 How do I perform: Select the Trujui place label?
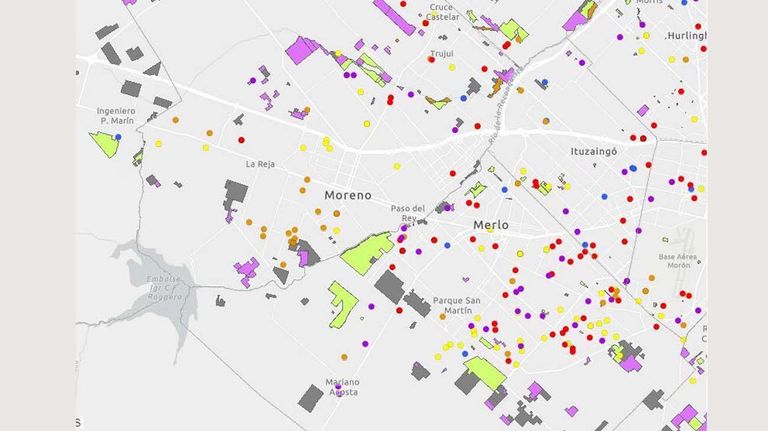pos(442,54)
